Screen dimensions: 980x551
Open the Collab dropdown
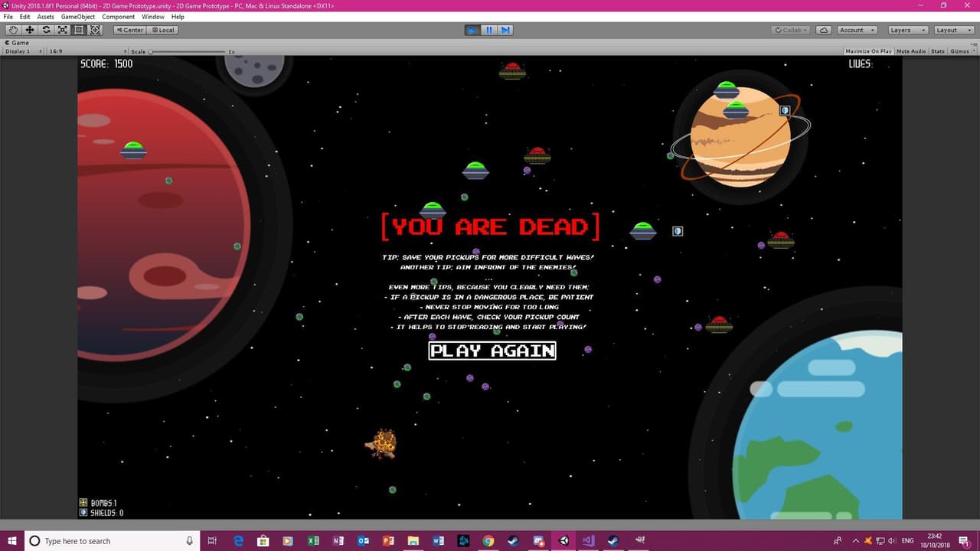tap(792, 30)
